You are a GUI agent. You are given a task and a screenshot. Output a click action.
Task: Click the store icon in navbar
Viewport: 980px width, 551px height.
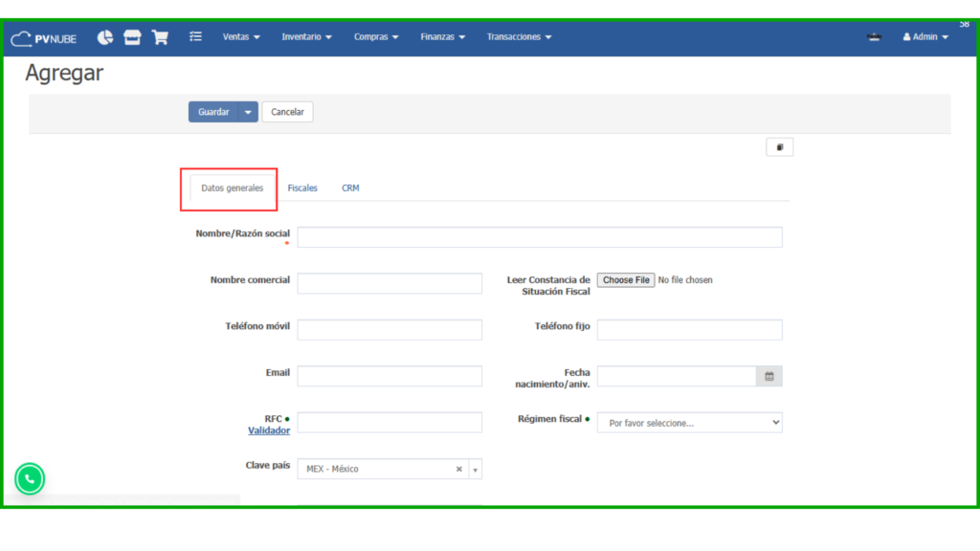(132, 37)
